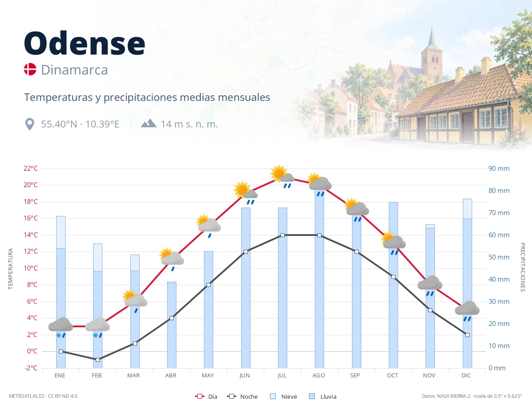Click the December snow segment of the bar
This screenshot has height=408, width=532.
coord(467,209)
